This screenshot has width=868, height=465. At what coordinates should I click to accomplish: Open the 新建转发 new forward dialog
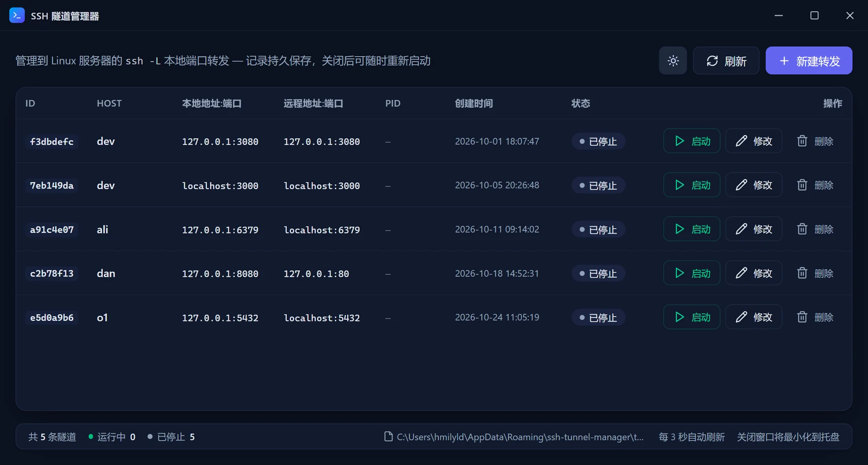coord(809,61)
